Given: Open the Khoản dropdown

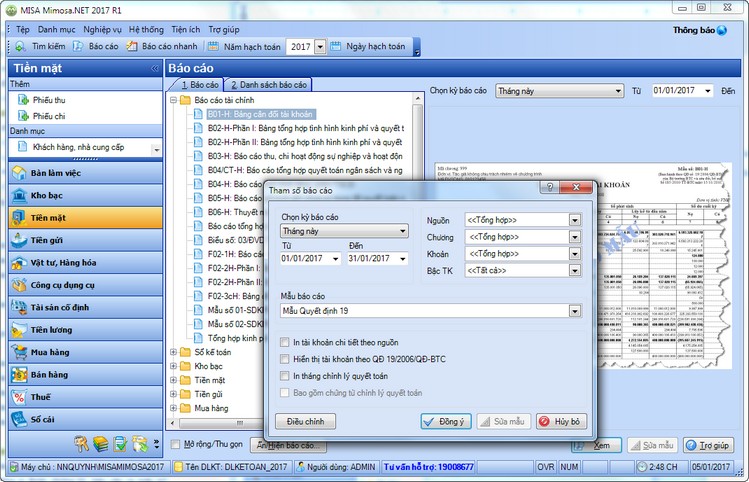Looking at the screenshot, I should point(575,254).
